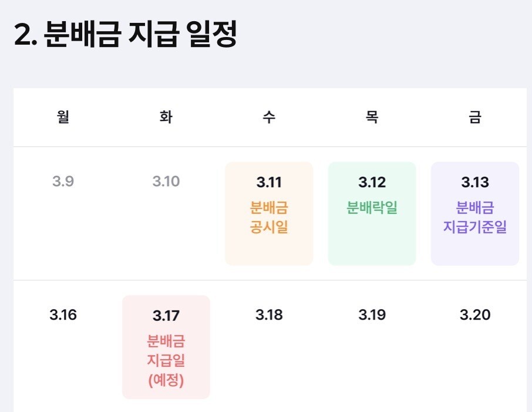Select the 목 column header
Image resolution: width=532 pixels, height=412 pixels.
372,118
